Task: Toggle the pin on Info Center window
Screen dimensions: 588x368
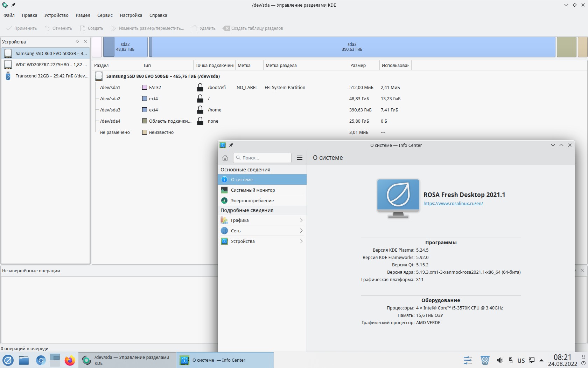Action: click(231, 145)
